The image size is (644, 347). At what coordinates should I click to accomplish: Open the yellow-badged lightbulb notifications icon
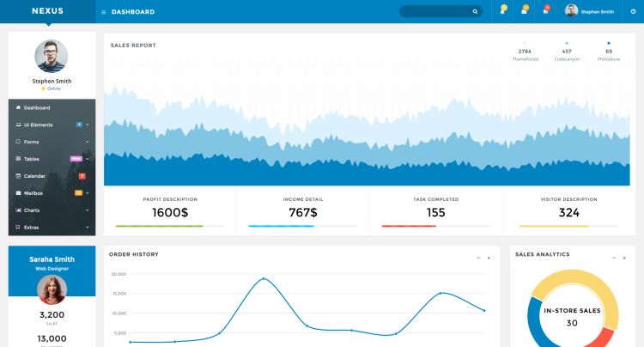(502, 9)
